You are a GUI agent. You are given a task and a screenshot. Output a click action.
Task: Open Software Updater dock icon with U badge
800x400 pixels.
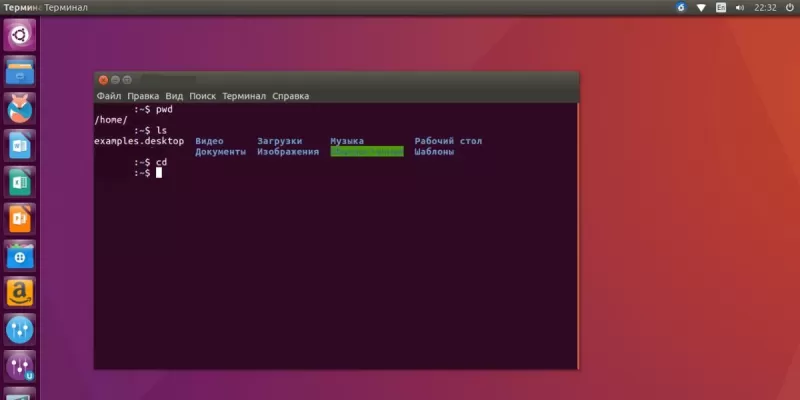(20, 366)
